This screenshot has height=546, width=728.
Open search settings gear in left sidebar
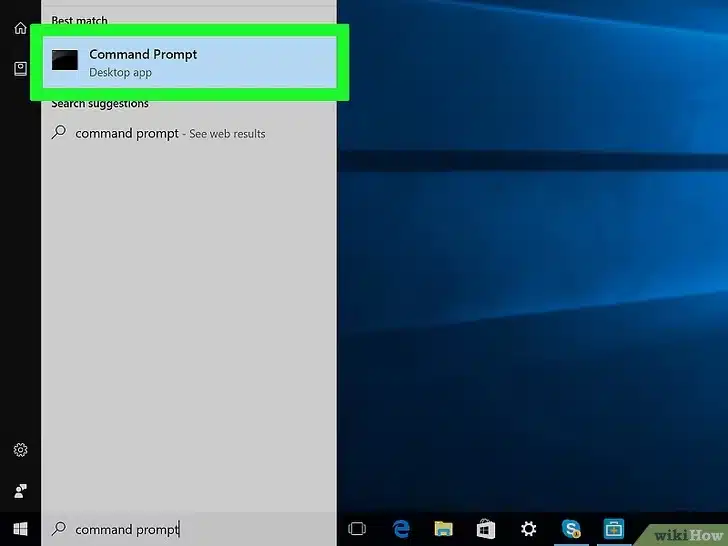20,450
